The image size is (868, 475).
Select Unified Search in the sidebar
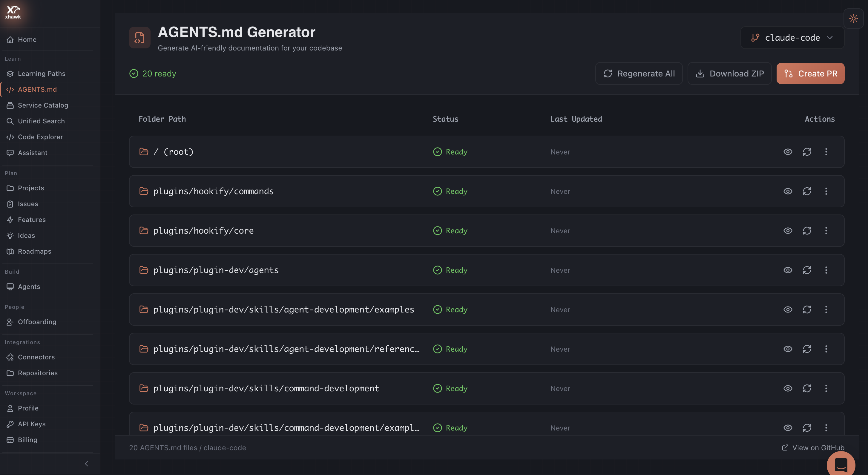(41, 121)
